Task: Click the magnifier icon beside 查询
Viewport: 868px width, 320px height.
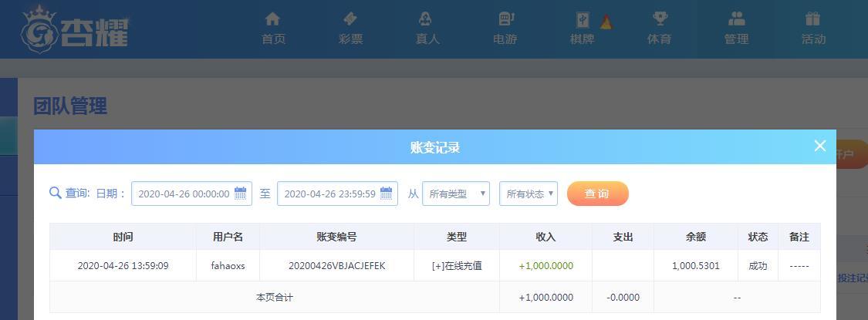Action: pos(56,193)
